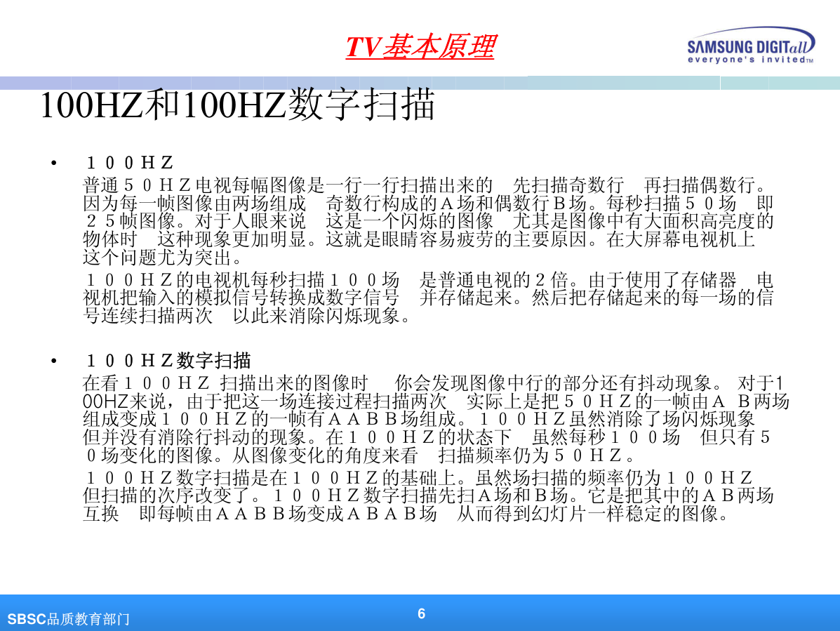Select the bold heading １００ＨＺ数字扫描
The height and width of the screenshot is (631, 840).
(x=167, y=361)
